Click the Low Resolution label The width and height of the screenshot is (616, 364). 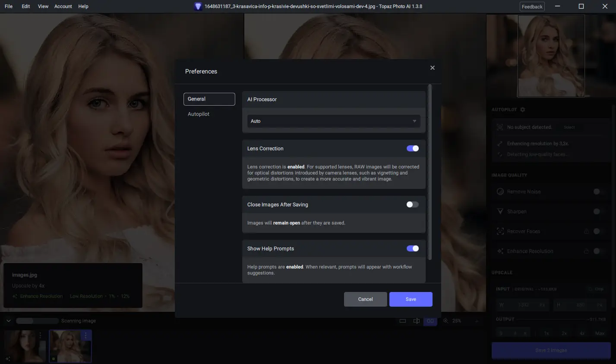coord(86,296)
